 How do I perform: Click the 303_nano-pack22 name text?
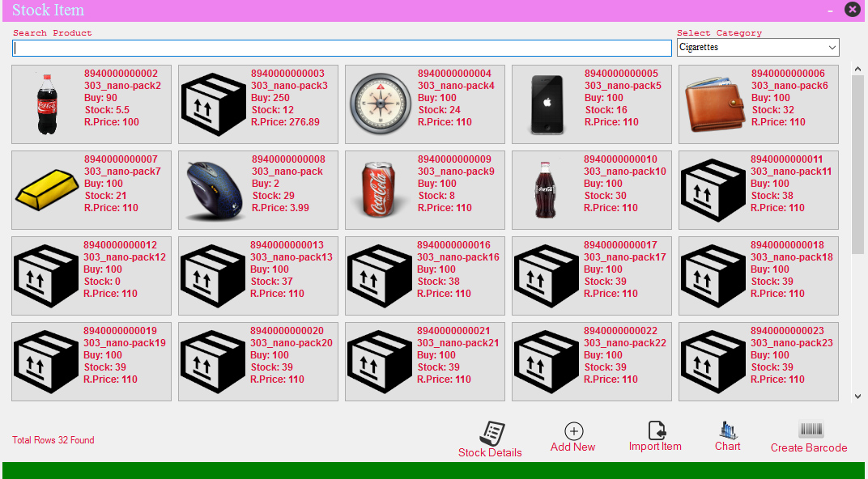click(x=624, y=343)
